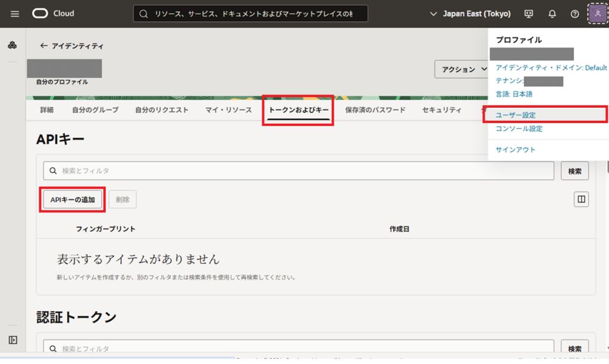The image size is (609, 364).
Task: Toggle column settings icon in API key table
Action: [581, 199]
